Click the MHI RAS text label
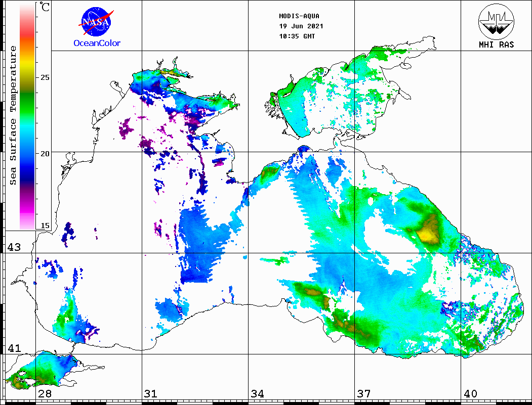The height and width of the screenshot is (405, 532). (496, 44)
